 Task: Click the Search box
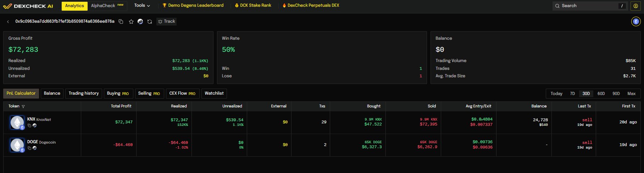(590, 6)
